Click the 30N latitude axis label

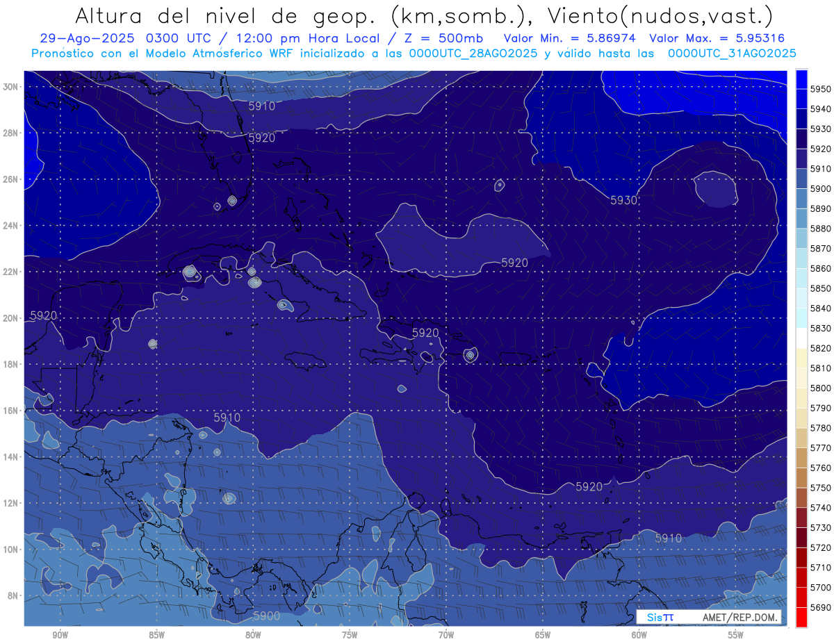click(12, 86)
